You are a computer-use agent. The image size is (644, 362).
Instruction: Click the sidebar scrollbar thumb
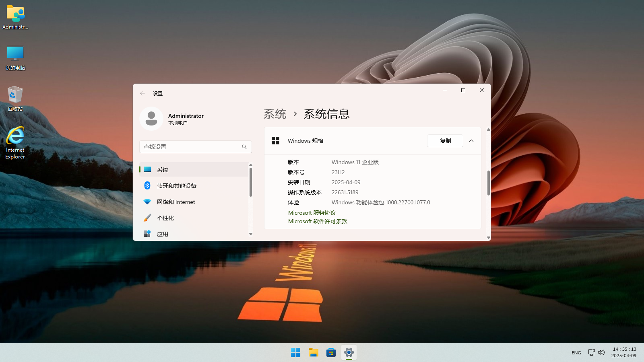[251, 182]
